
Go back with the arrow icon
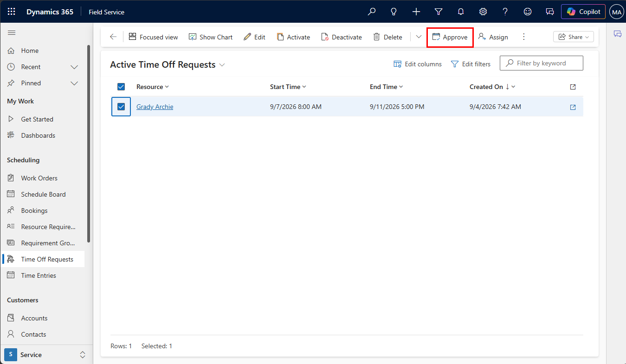(x=113, y=37)
